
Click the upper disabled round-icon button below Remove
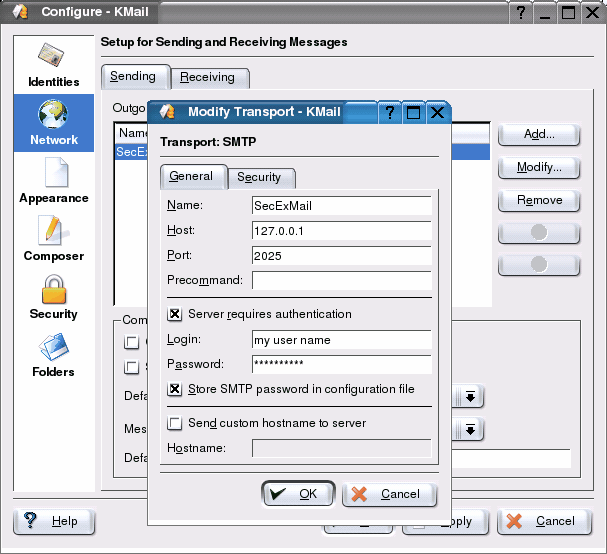(x=539, y=233)
